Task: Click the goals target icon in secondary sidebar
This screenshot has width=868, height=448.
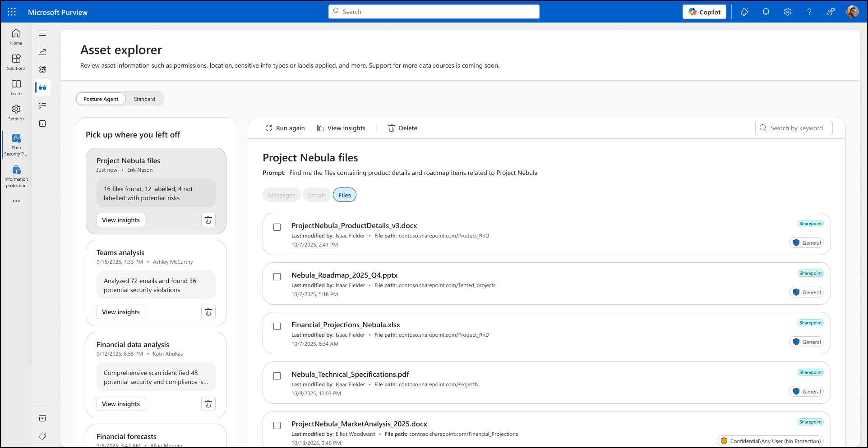Action: coord(42,69)
